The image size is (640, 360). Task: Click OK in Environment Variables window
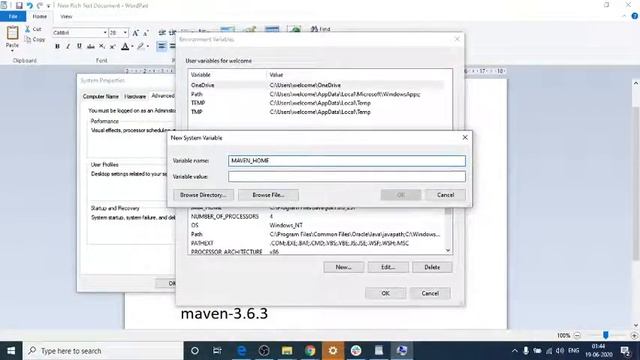click(x=385, y=293)
